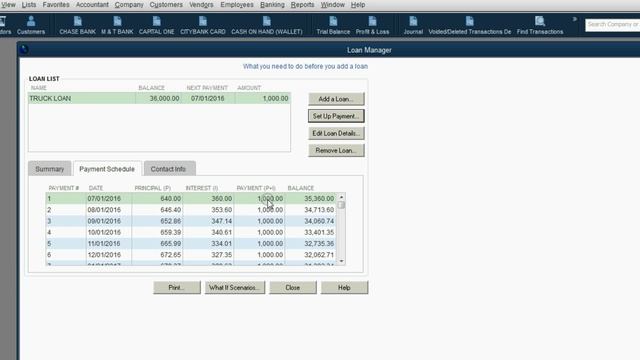The image size is (640, 360).
Task: Click the Print button
Action: pyautogui.click(x=177, y=287)
